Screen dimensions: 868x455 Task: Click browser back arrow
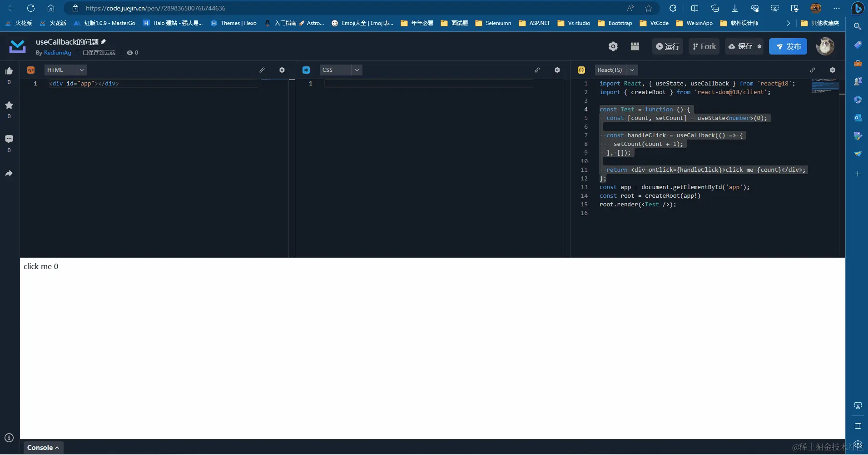11,8
